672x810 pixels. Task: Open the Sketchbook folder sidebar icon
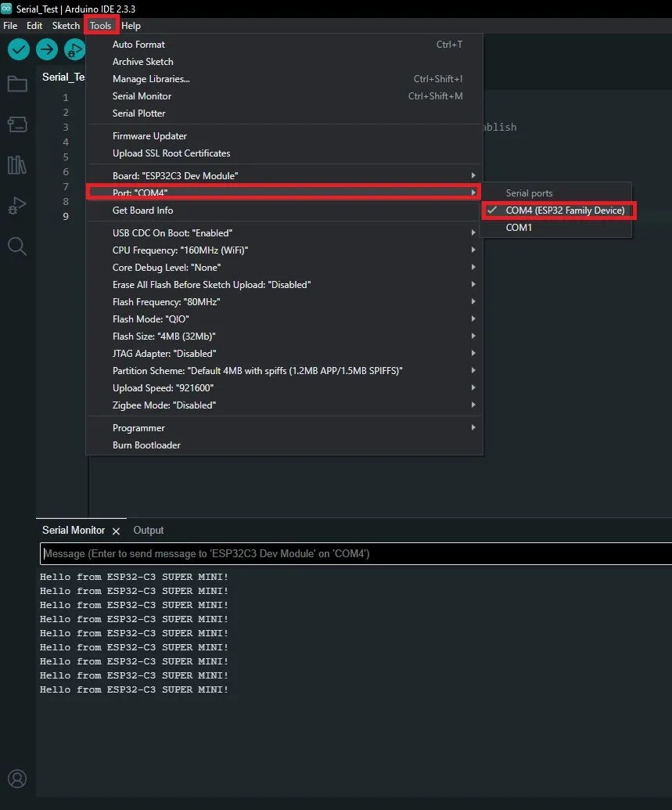[17, 85]
